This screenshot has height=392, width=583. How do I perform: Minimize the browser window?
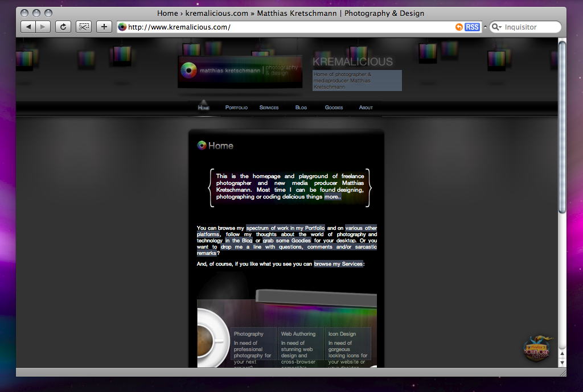(x=36, y=14)
